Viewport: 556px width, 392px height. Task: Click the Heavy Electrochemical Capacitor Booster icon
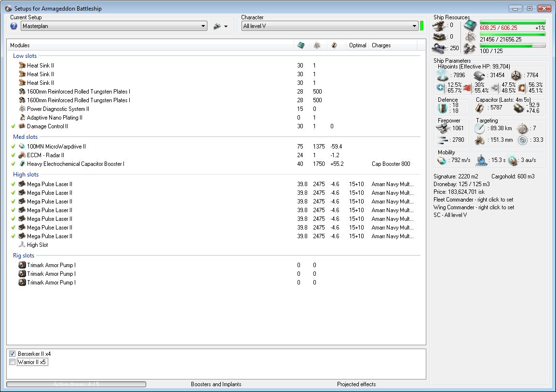(x=22, y=164)
